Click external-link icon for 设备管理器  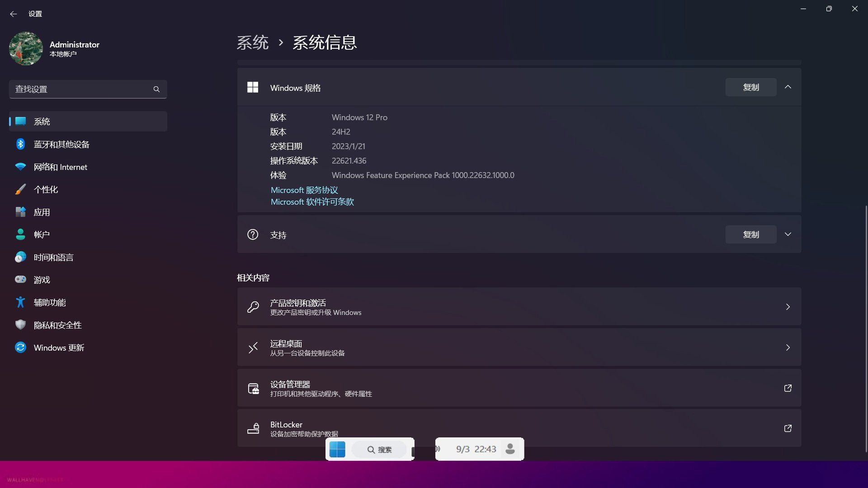pyautogui.click(x=788, y=388)
